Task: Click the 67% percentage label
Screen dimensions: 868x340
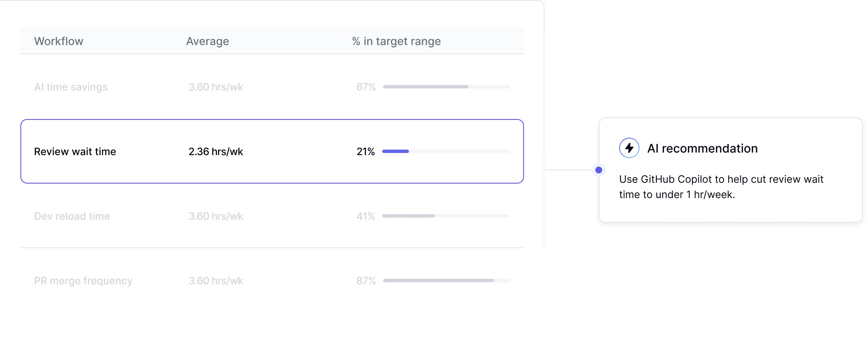Action: tap(366, 87)
